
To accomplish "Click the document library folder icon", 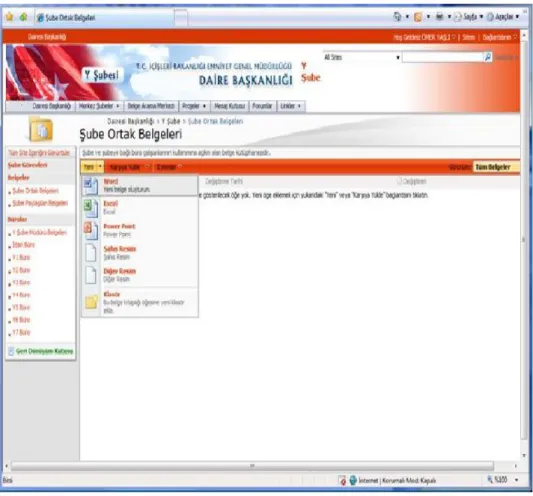I will tap(41, 129).
